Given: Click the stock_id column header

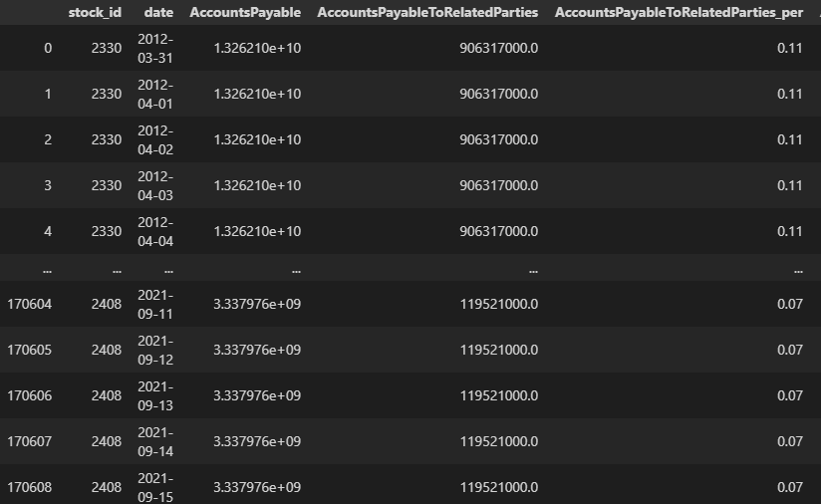Looking at the screenshot, I should (x=95, y=12).
